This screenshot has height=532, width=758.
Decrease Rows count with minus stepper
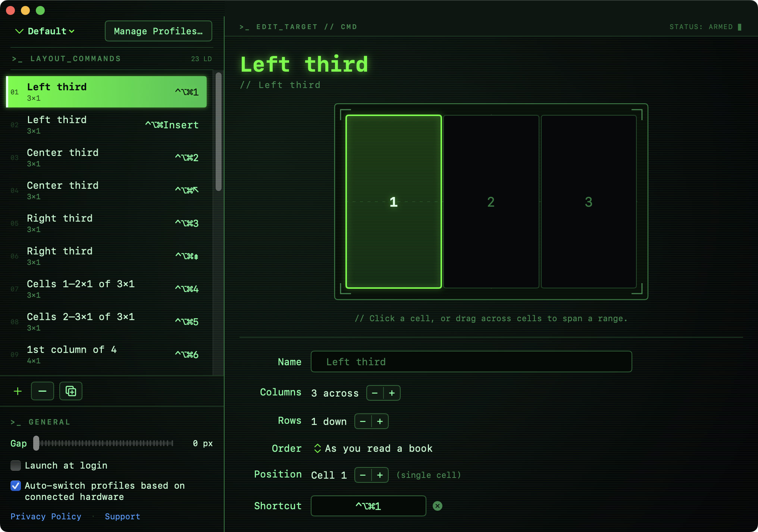point(363,421)
